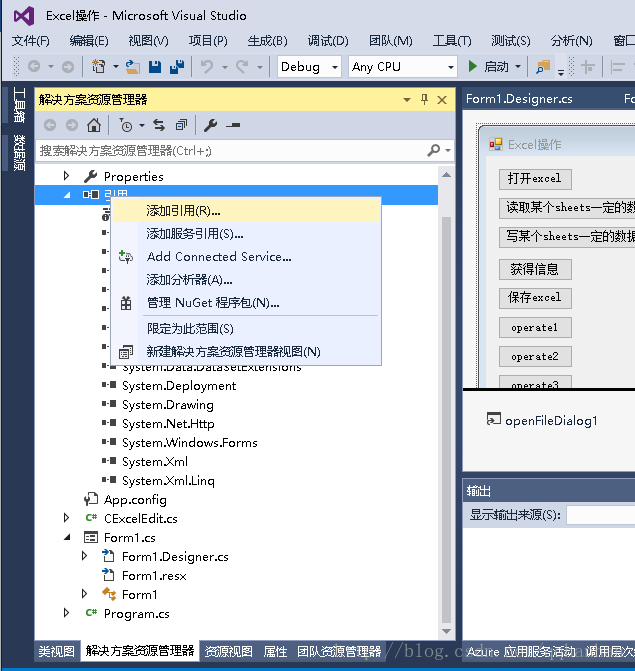
Task: Select System.Windows.Forms reference
Action: click(x=190, y=442)
